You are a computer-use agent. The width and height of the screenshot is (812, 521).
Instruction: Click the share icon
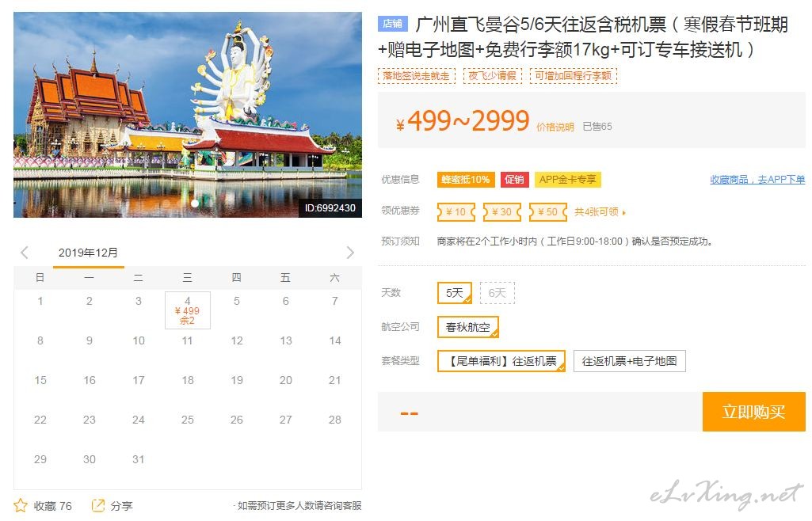tap(98, 505)
